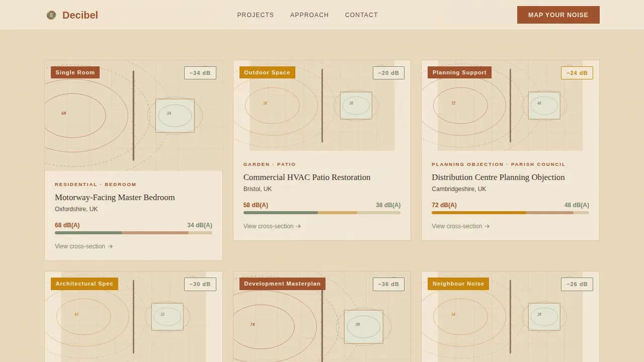Viewport: 644px width, 362px height.
Task: Click the −26 dB badge
Action: coord(577,284)
